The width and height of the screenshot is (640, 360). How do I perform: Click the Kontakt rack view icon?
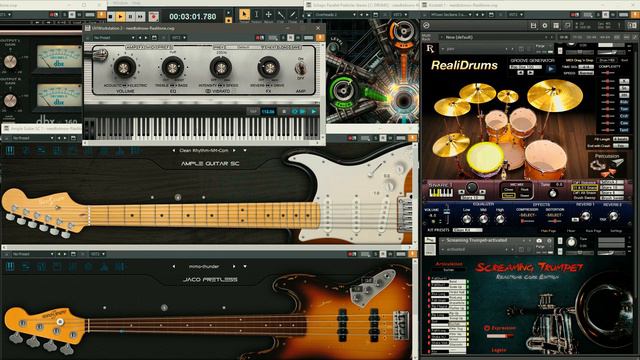coord(556,26)
